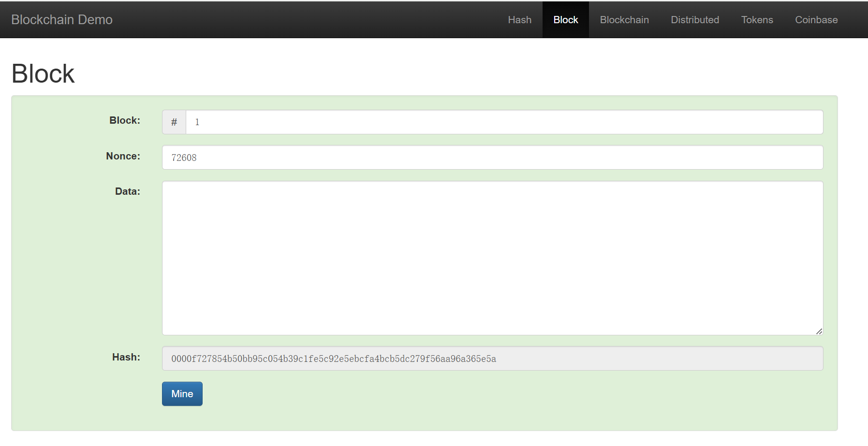Click the large Block page heading
868x446 pixels.
43,74
